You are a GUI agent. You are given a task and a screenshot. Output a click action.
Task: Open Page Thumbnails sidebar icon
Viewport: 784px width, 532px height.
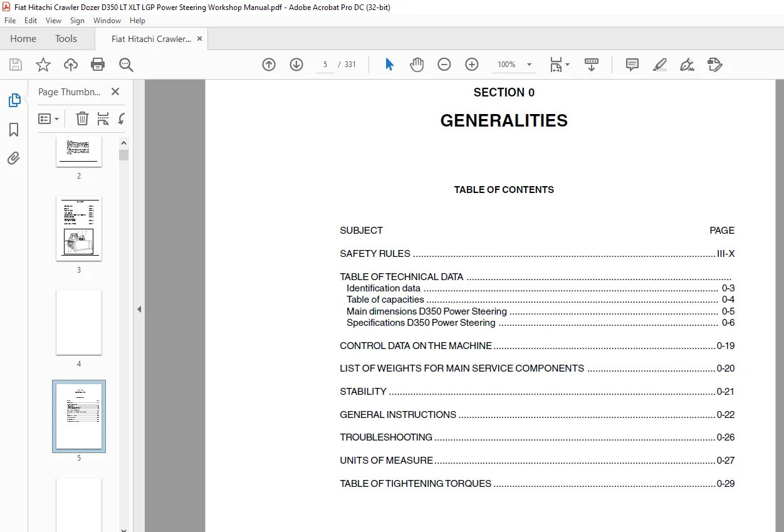[14, 100]
